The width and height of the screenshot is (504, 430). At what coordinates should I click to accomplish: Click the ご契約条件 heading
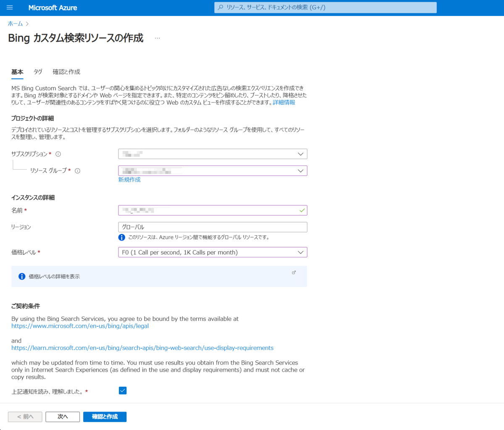pyautogui.click(x=26, y=306)
